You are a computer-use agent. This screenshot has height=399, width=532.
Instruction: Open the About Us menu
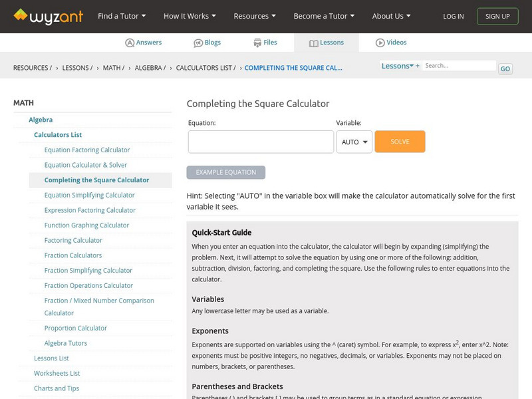[391, 16]
